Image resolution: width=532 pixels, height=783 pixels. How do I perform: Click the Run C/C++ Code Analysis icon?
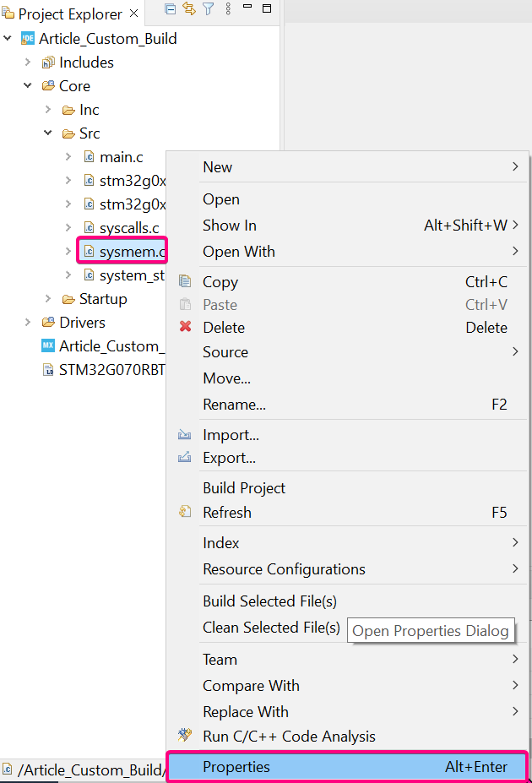tap(186, 736)
